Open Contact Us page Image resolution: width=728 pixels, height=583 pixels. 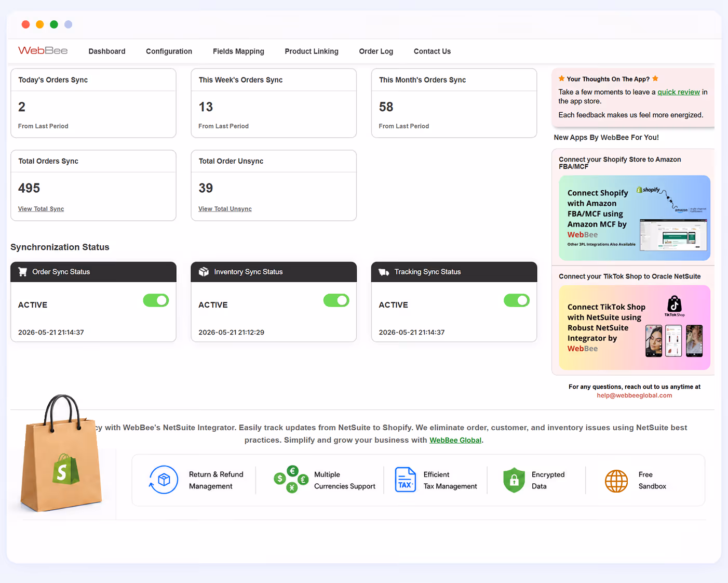tap(432, 51)
